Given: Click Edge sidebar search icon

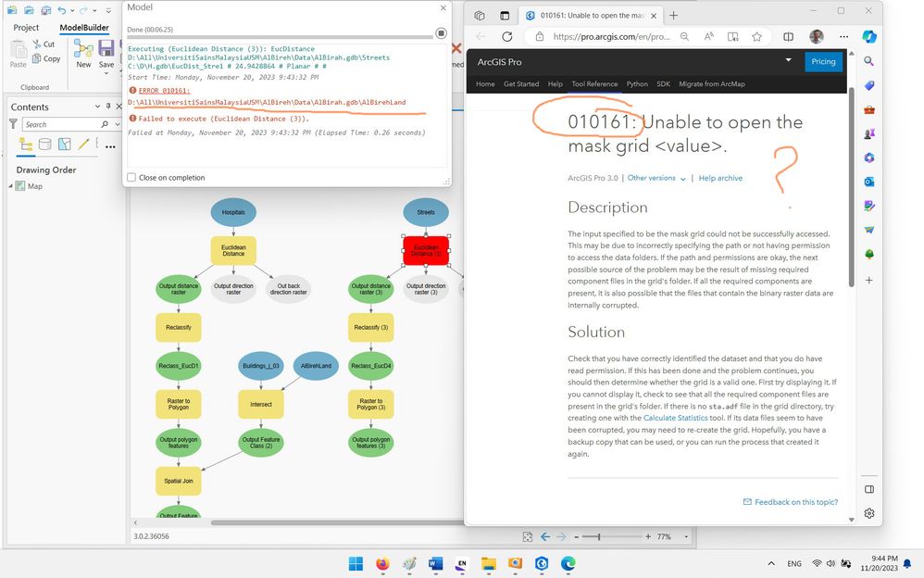Looking at the screenshot, I should pos(869,61).
